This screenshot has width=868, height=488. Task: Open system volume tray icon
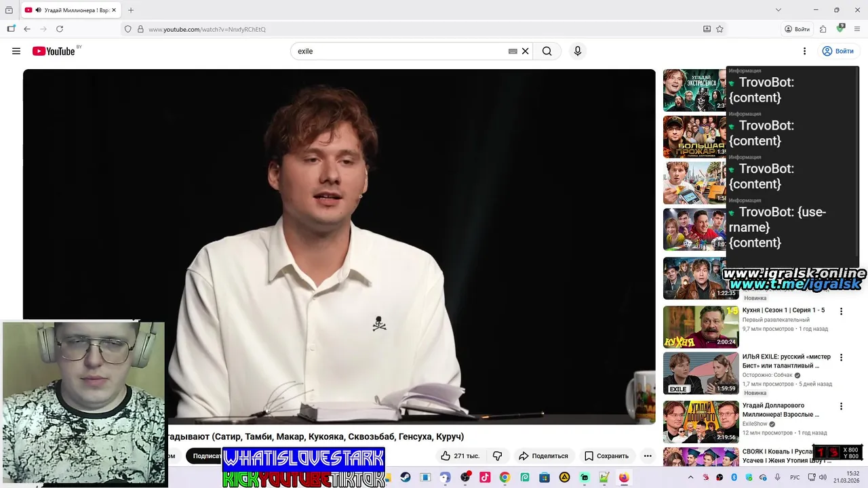[x=823, y=477]
